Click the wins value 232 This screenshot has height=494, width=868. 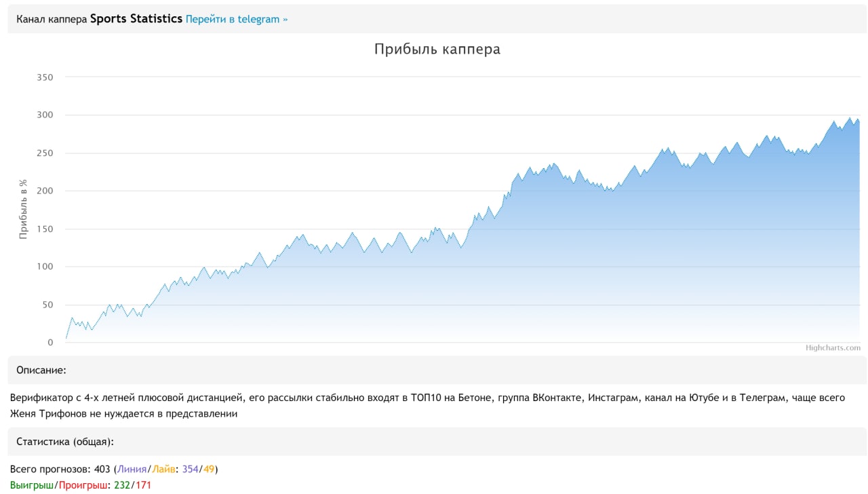[122, 485]
